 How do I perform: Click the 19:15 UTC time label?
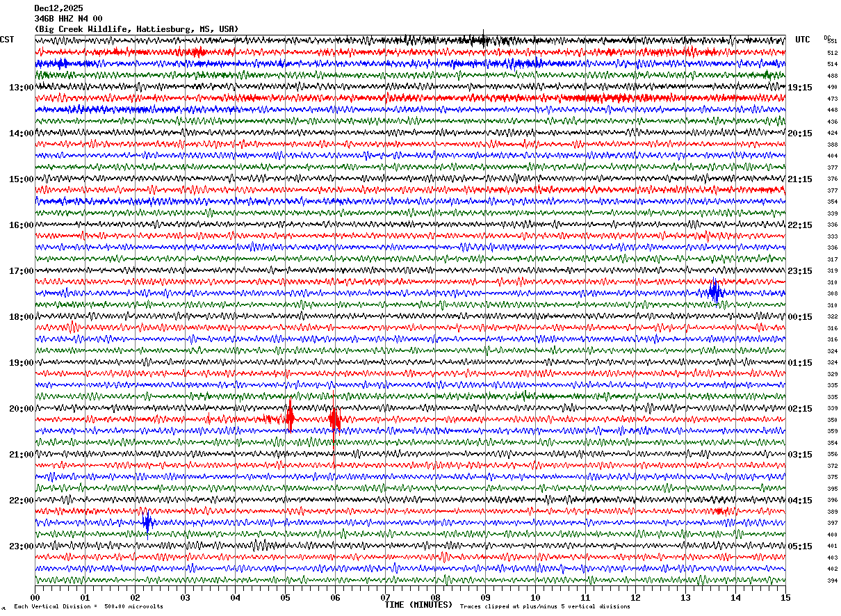coord(799,88)
